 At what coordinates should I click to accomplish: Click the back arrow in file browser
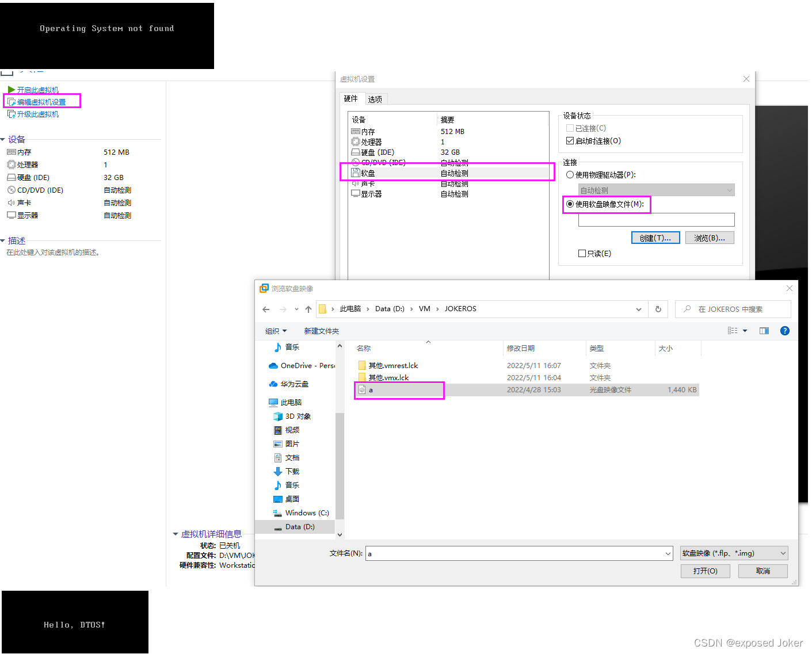click(266, 309)
